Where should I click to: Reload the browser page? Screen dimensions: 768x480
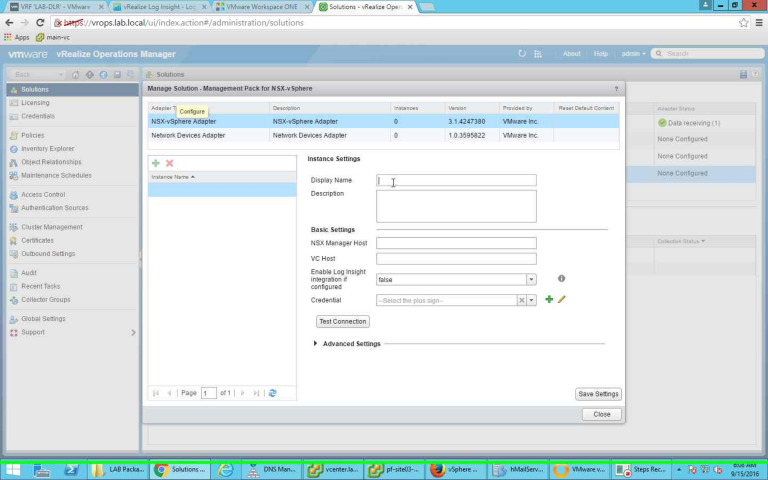pyautogui.click(x=40, y=23)
